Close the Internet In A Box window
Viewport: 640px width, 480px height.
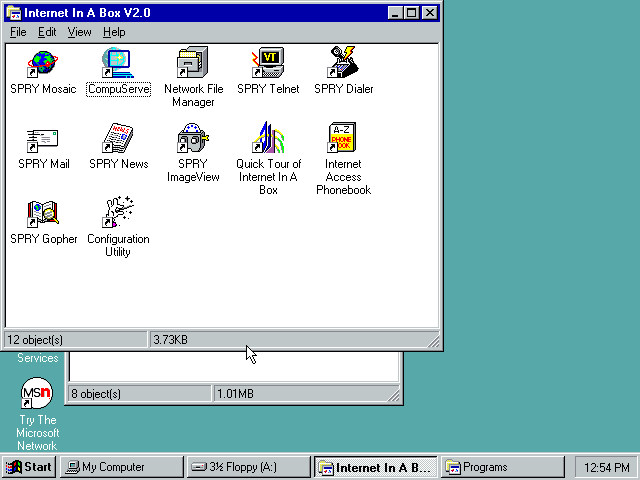[x=430, y=13]
